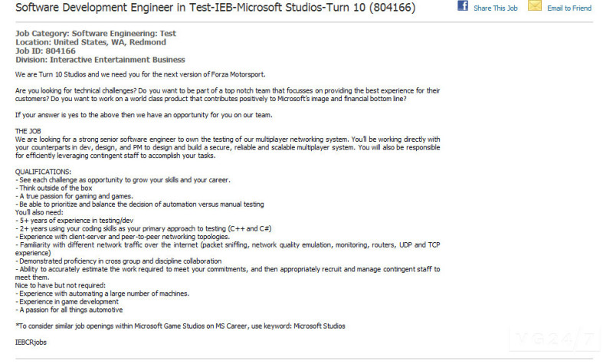Click the "Think outside of the box" bullet
613x364 pixels.
pyautogui.click(x=54, y=188)
